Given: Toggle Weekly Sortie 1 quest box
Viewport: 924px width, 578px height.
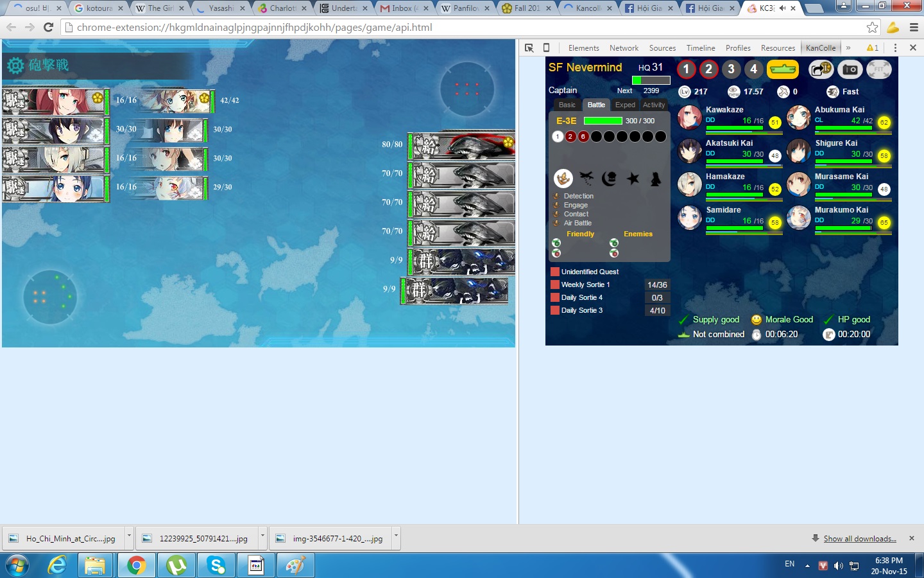Looking at the screenshot, I should 555,285.
